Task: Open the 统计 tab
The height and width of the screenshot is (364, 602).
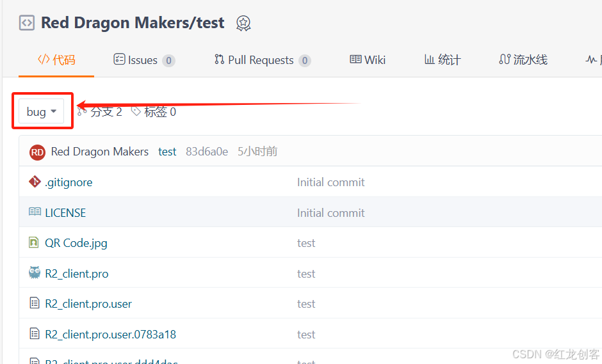Action: [x=443, y=60]
